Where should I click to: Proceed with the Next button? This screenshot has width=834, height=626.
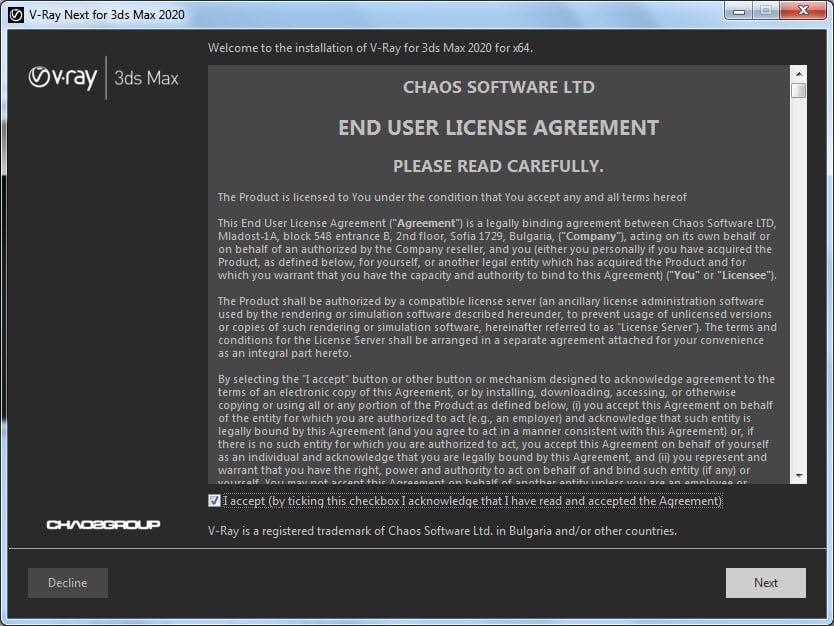tap(766, 583)
